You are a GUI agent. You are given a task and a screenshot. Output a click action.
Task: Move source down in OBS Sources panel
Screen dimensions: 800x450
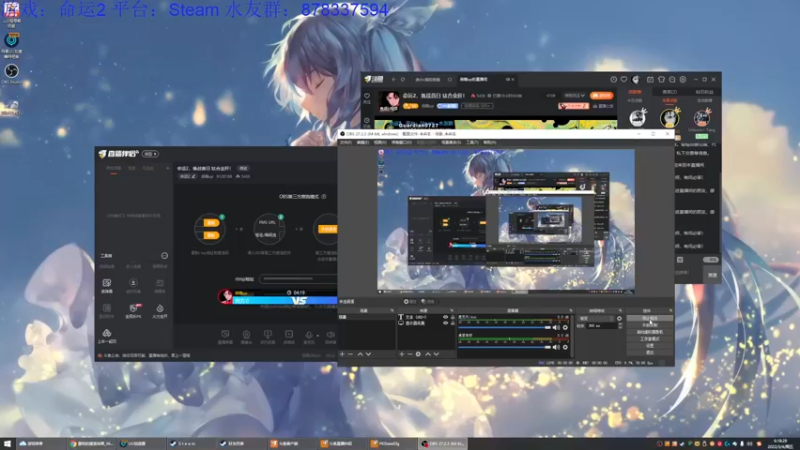pos(436,354)
